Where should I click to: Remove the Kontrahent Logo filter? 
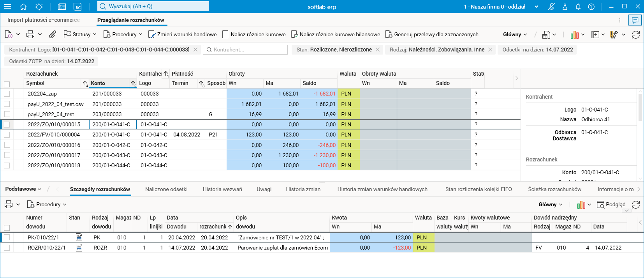[x=195, y=50]
